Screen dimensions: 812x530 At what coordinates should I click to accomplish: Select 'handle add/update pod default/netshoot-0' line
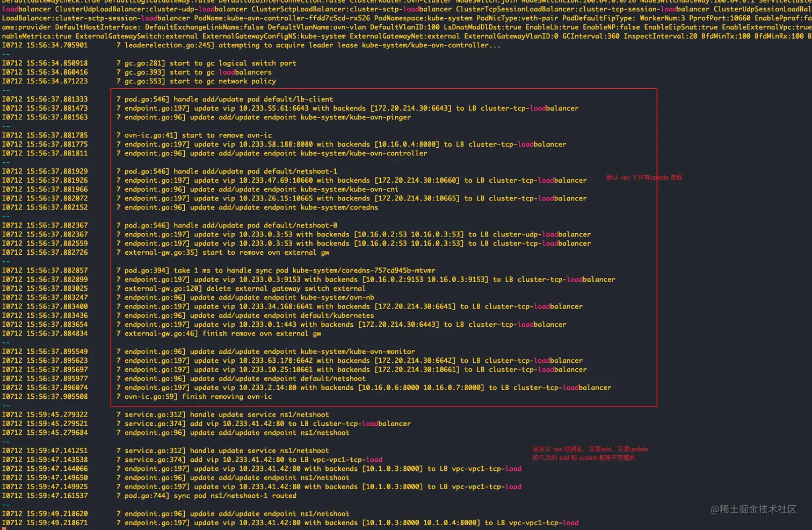(170, 225)
